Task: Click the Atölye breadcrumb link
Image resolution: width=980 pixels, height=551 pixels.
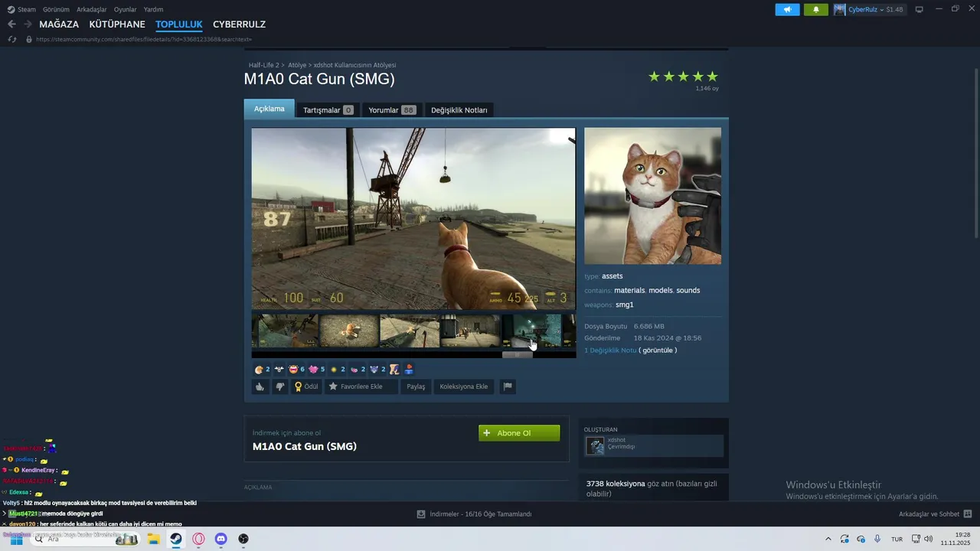Action: 297,65
